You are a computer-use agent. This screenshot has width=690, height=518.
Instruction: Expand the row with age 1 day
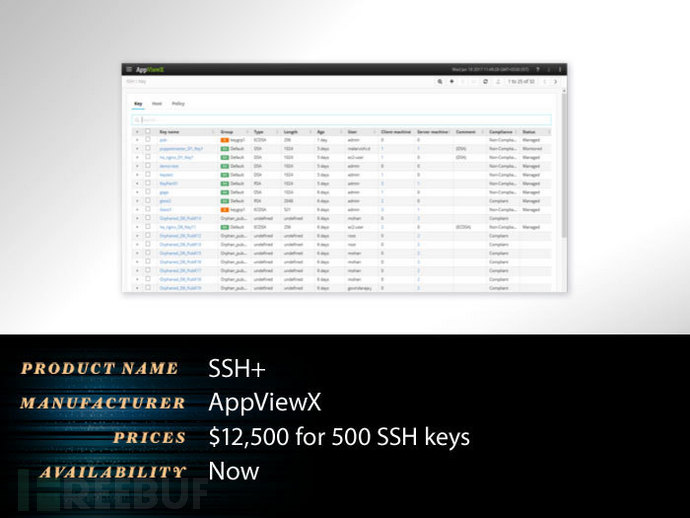click(x=137, y=140)
